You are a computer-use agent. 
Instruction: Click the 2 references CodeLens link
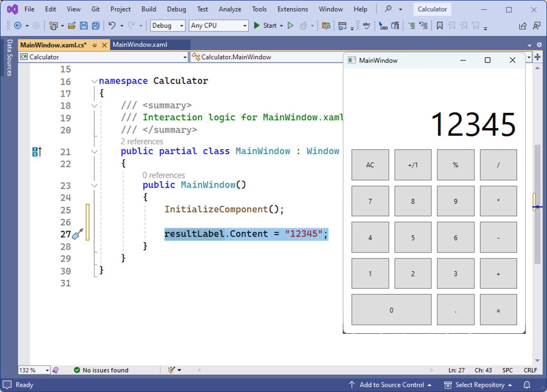click(142, 141)
